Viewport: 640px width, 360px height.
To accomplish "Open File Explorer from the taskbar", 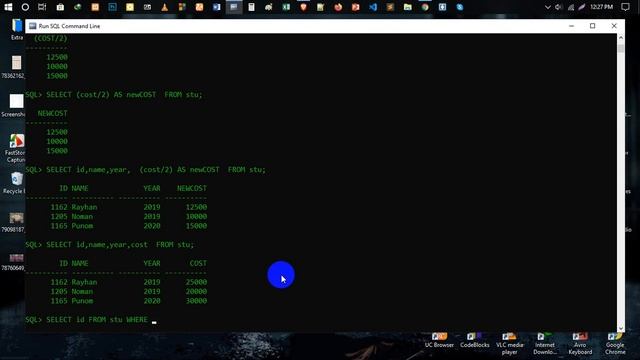I will coord(407,7).
